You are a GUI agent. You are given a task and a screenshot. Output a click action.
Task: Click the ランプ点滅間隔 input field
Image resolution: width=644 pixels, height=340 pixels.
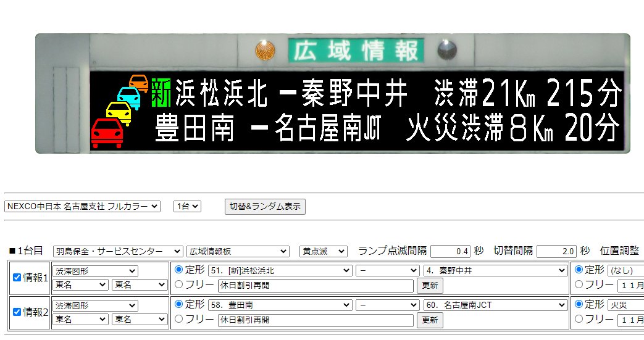[450, 251]
